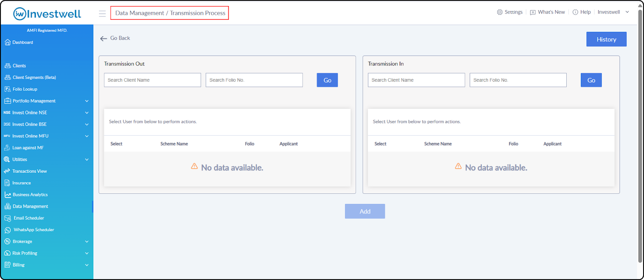Screen dimensions: 644x280
Task: Open Help in the top bar
Action: pos(585,12)
